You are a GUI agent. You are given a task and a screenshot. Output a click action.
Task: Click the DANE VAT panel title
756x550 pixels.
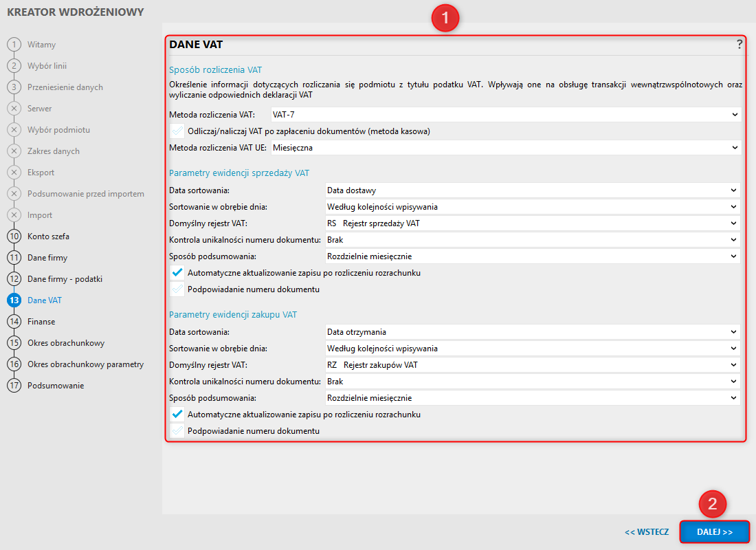point(196,45)
